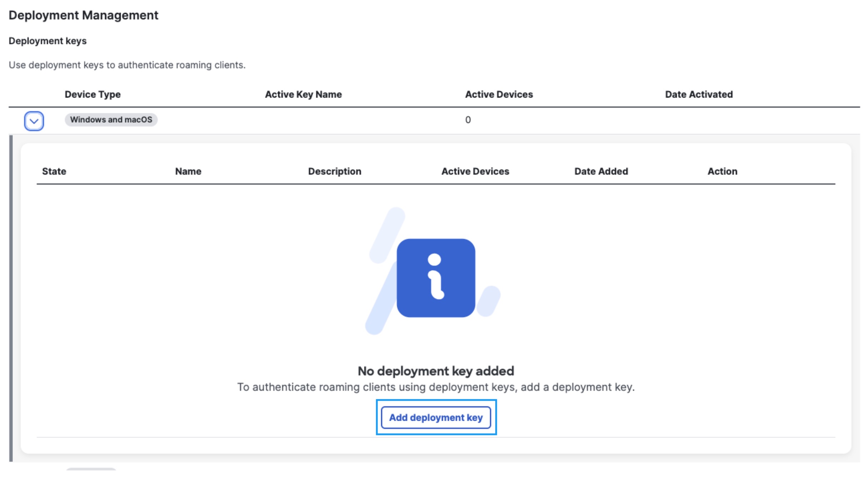The width and height of the screenshot is (868, 484).
Task: Click the Device Type column header
Action: (x=93, y=94)
